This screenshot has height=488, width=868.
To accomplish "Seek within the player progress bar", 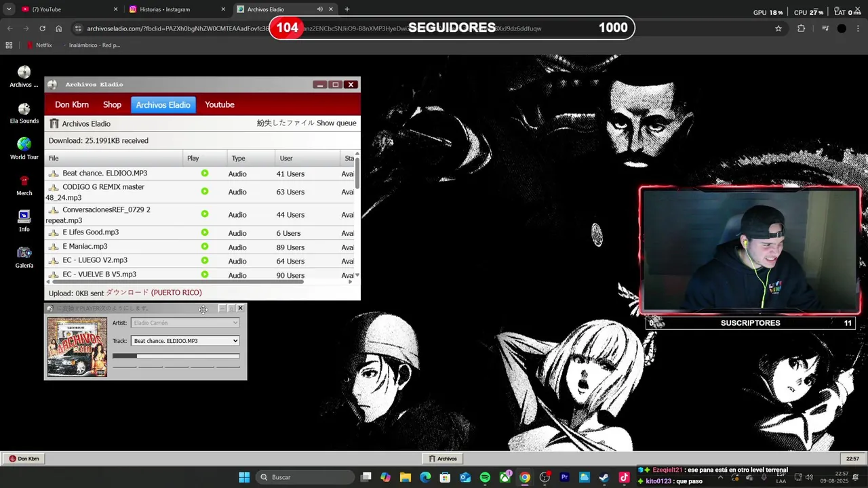I will click(x=176, y=356).
